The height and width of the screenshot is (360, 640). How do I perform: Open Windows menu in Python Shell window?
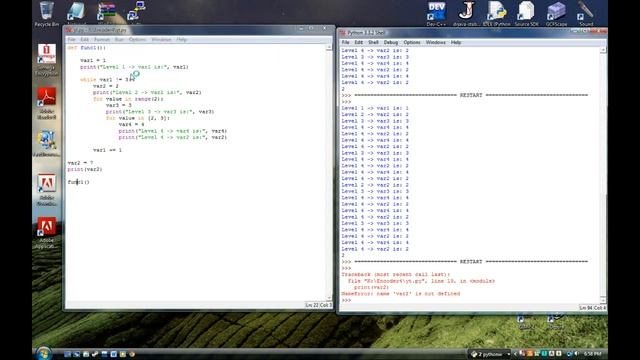click(436, 42)
